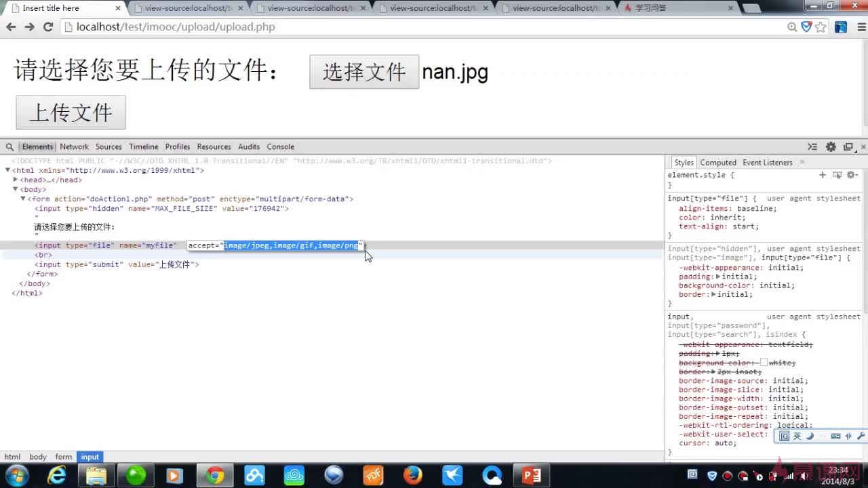Open the orange PDF app on the taskbar

(x=374, y=476)
